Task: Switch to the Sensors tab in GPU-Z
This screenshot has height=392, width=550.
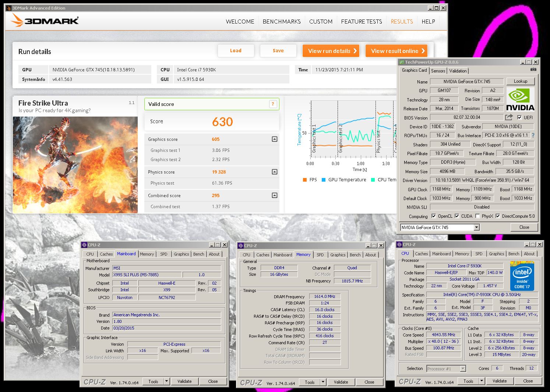Action: point(438,71)
